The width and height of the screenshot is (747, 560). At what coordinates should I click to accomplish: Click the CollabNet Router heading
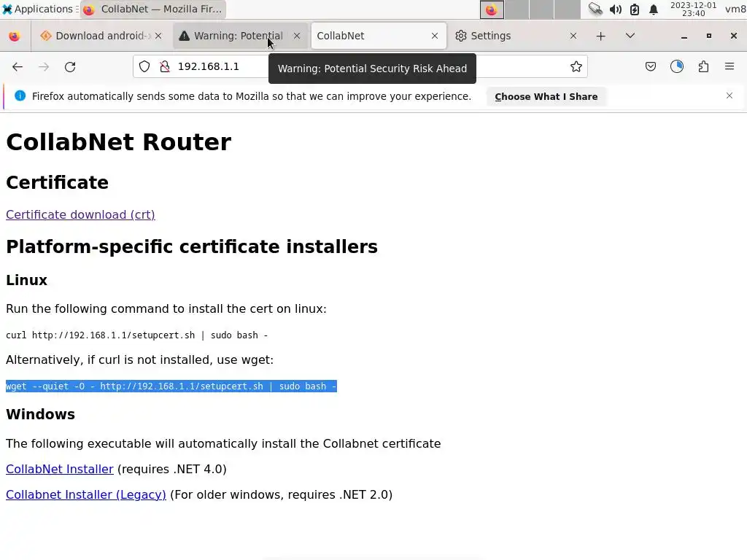(x=119, y=142)
